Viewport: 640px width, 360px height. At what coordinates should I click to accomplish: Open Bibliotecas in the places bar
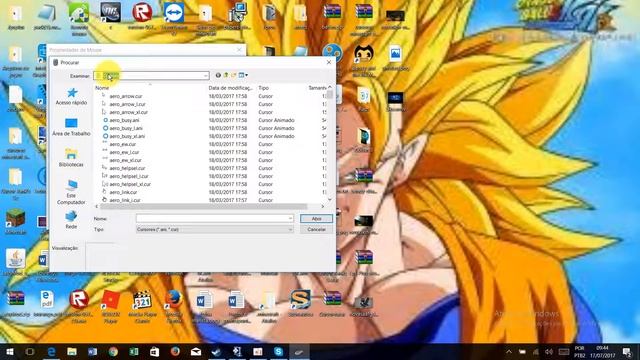pos(71,158)
